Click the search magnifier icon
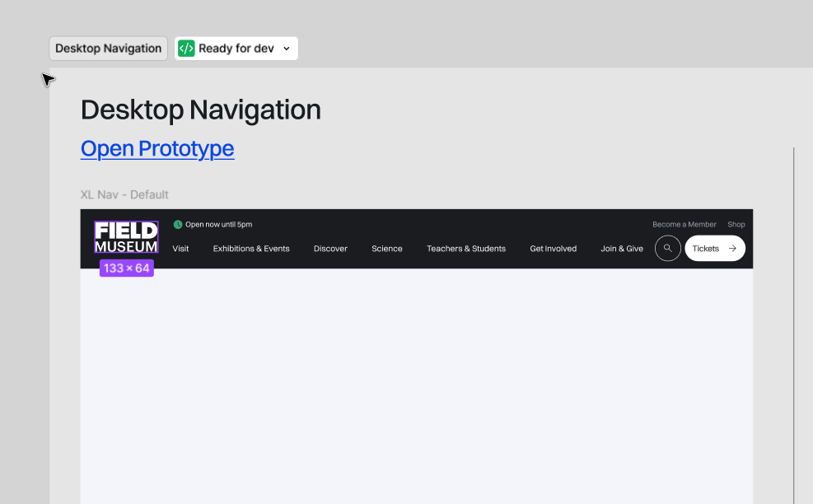This screenshot has height=504, width=813. pyautogui.click(x=668, y=248)
